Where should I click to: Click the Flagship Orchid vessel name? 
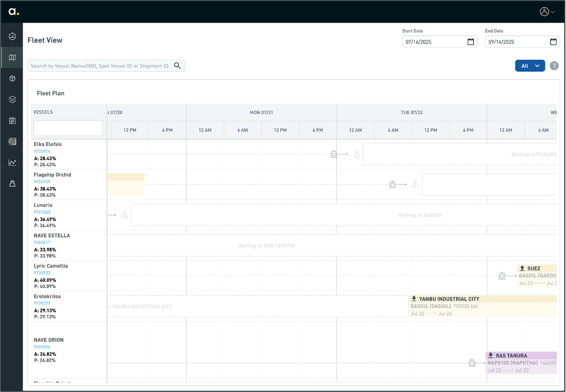[x=52, y=174]
